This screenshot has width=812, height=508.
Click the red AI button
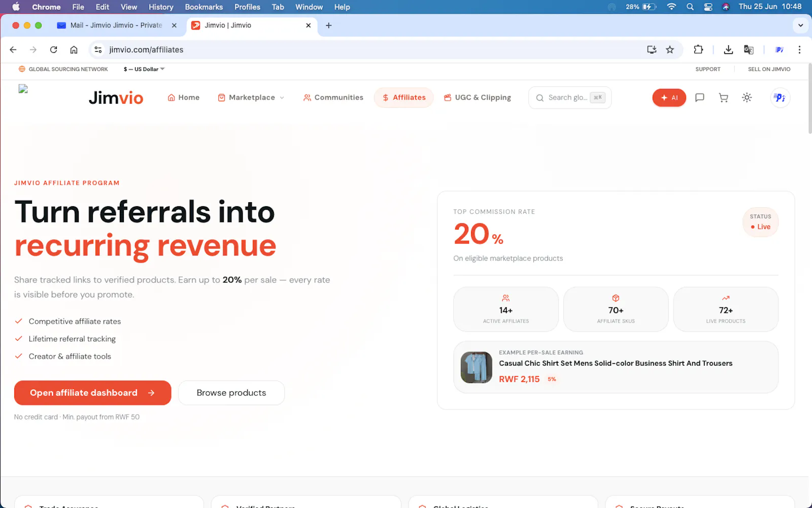click(669, 98)
